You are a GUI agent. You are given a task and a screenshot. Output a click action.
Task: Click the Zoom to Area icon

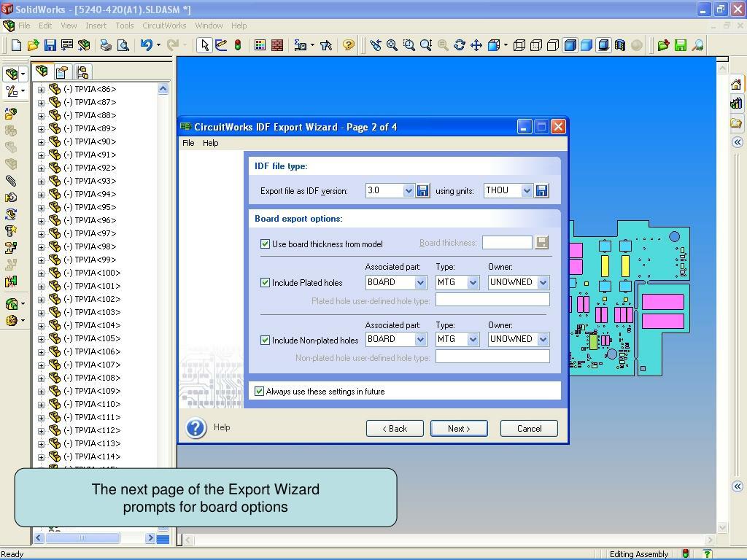[409, 45]
